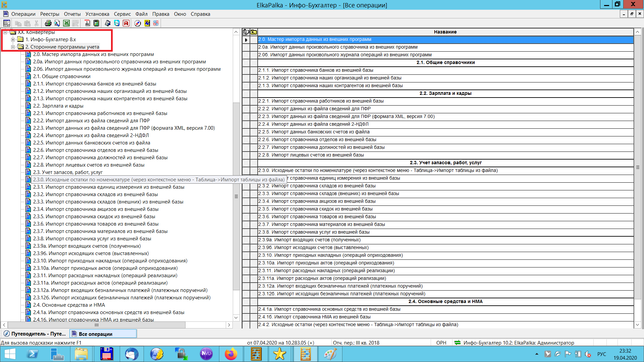Open the Окно menu
The width and height of the screenshot is (644, 362).
180,14
